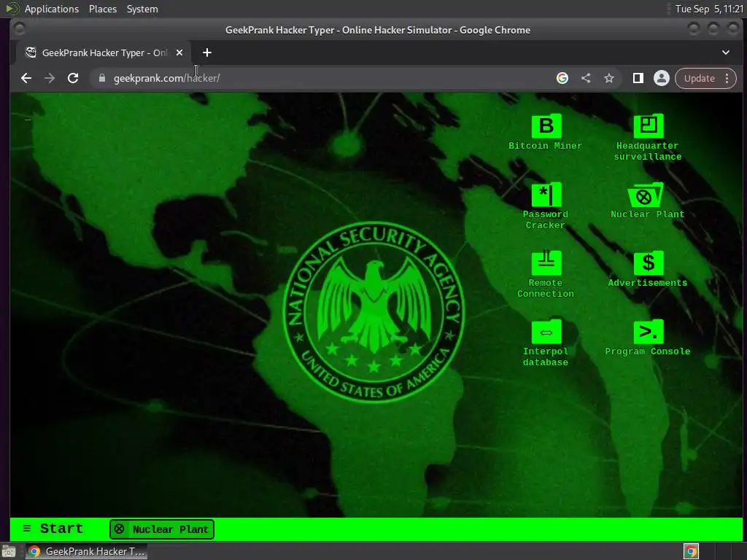Close the GeekPrank Hacker Typer tab
The width and height of the screenshot is (747, 560).
coord(179,52)
